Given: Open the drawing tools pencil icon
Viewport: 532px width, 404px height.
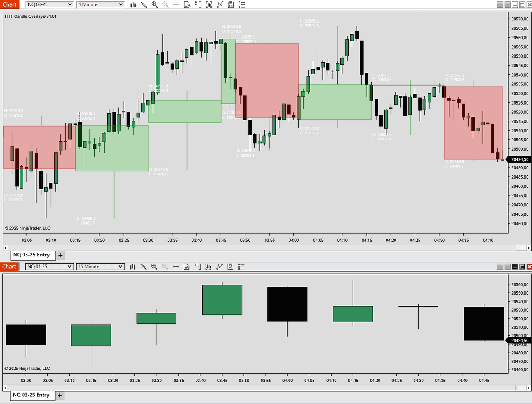Looking at the screenshot, I should (x=143, y=4).
